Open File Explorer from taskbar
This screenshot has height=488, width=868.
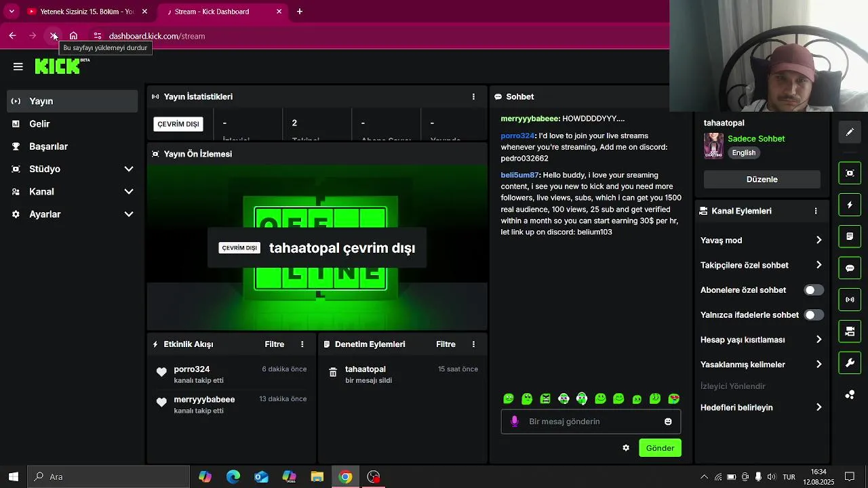tap(317, 476)
